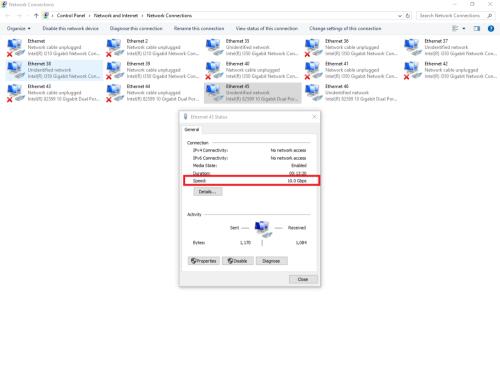The height and width of the screenshot is (375, 500).
Task: Go up one folder level arrow
Action: (x=36, y=16)
